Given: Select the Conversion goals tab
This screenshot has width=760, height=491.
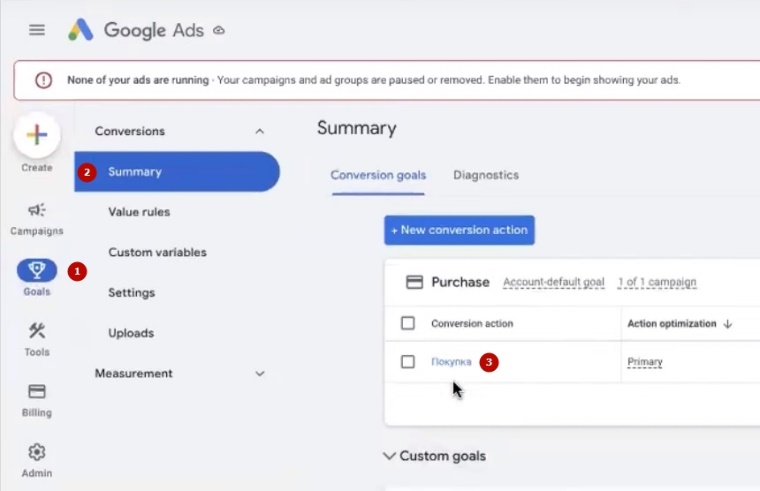Looking at the screenshot, I should 378,175.
